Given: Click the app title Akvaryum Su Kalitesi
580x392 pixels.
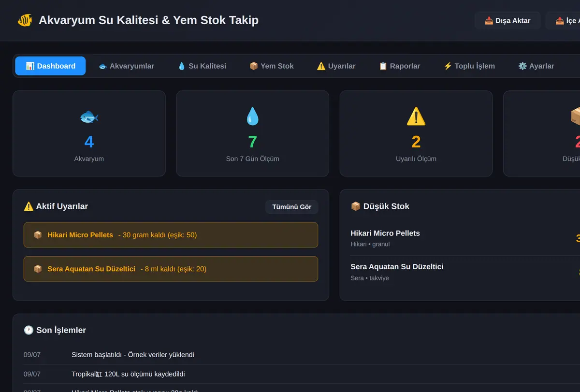Looking at the screenshot, I should click(148, 20).
